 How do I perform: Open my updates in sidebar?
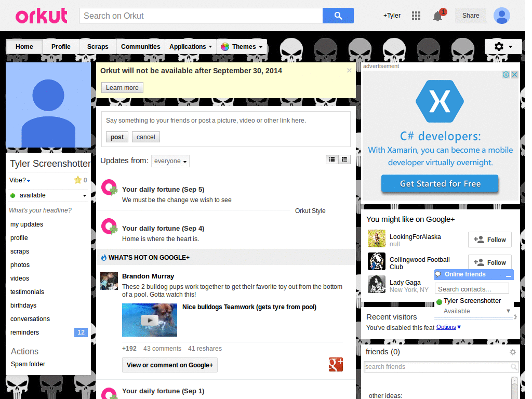point(27,224)
